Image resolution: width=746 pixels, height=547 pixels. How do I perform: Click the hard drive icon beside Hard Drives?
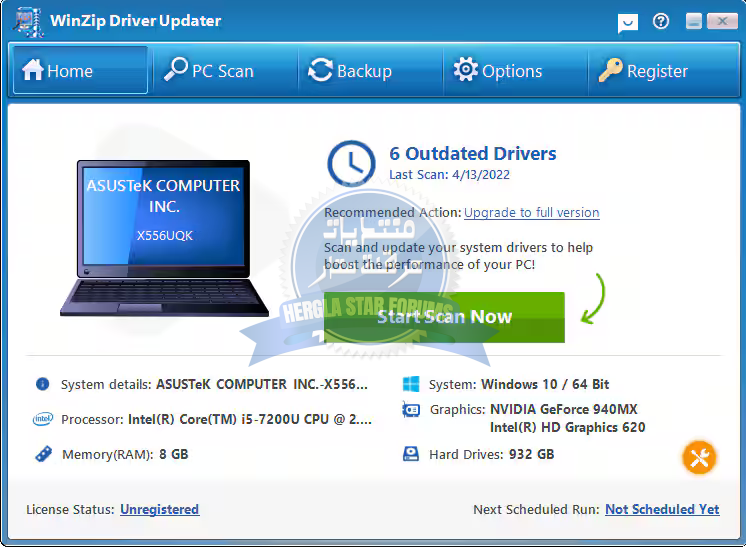pyautogui.click(x=411, y=454)
